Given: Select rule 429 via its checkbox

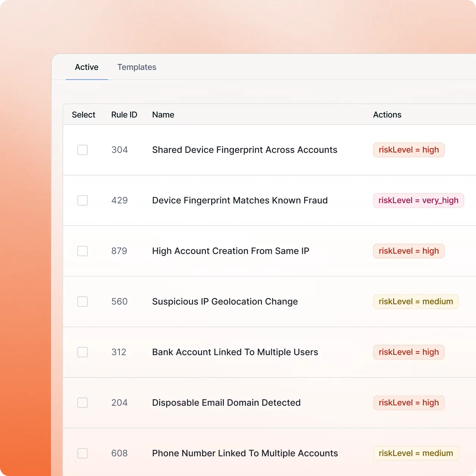Looking at the screenshot, I should pyautogui.click(x=83, y=200).
